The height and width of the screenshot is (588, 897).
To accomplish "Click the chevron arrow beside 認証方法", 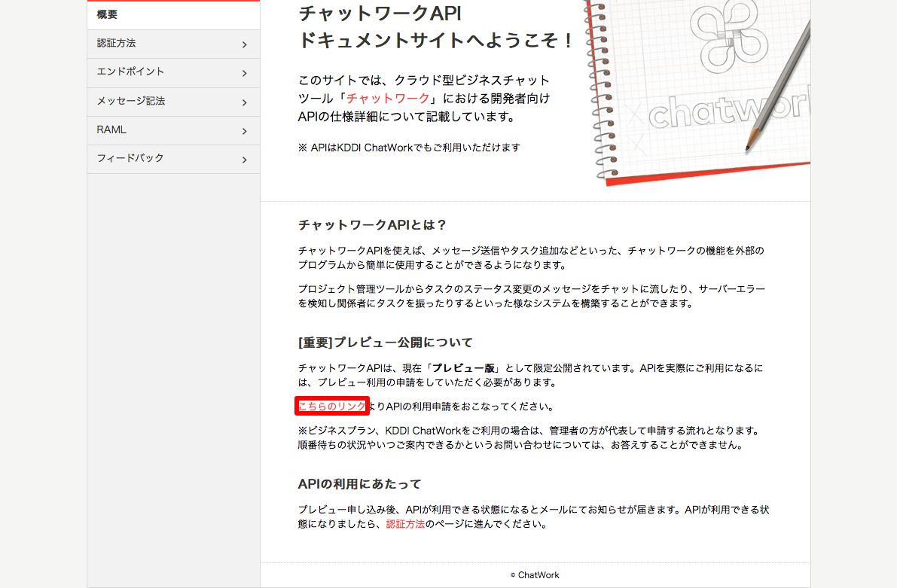I will pyautogui.click(x=245, y=45).
